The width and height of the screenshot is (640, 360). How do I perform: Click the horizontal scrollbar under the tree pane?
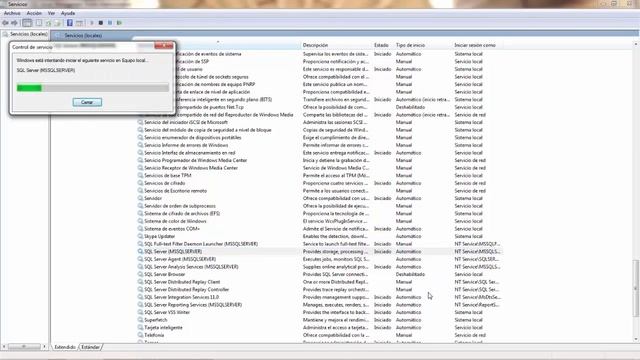[x=24, y=347]
